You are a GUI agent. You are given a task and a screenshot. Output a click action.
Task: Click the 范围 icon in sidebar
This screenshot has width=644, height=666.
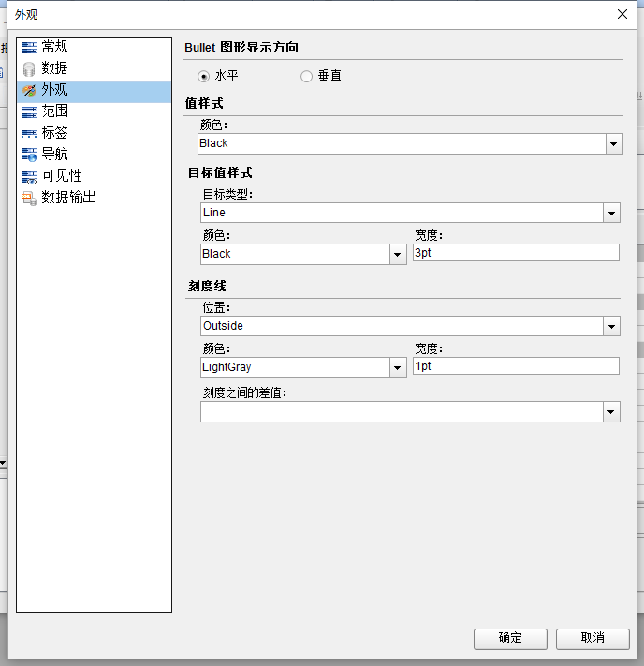click(29, 112)
